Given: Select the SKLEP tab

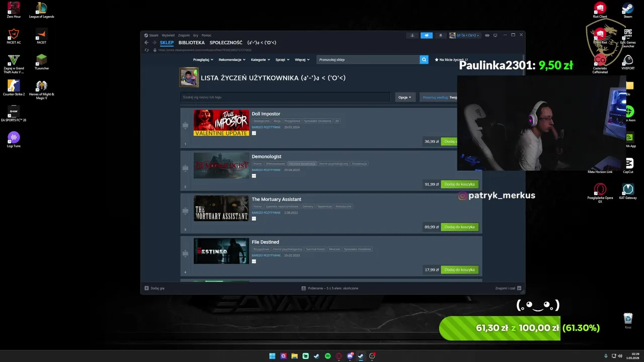Looking at the screenshot, I should pyautogui.click(x=167, y=43).
